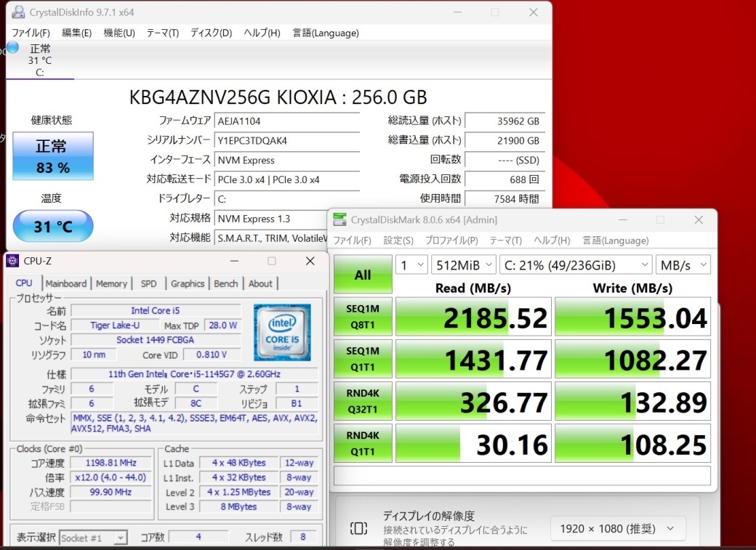This screenshot has width=756, height=550.
Task: Click the SEQ1M Q8T1 read speed progress bar
Action: point(472,316)
